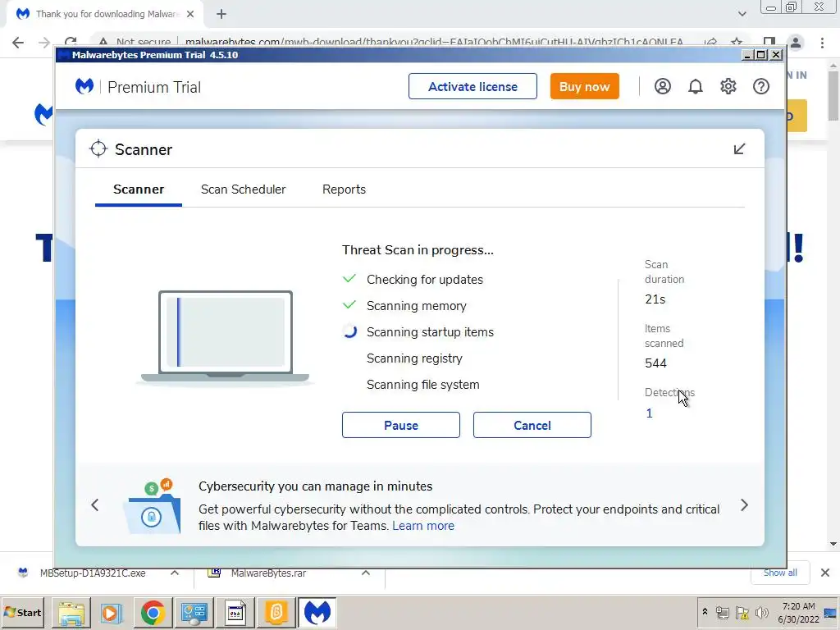Collapse the Scanner card with arrow icon
This screenshot has width=840, height=630.
[x=739, y=149]
